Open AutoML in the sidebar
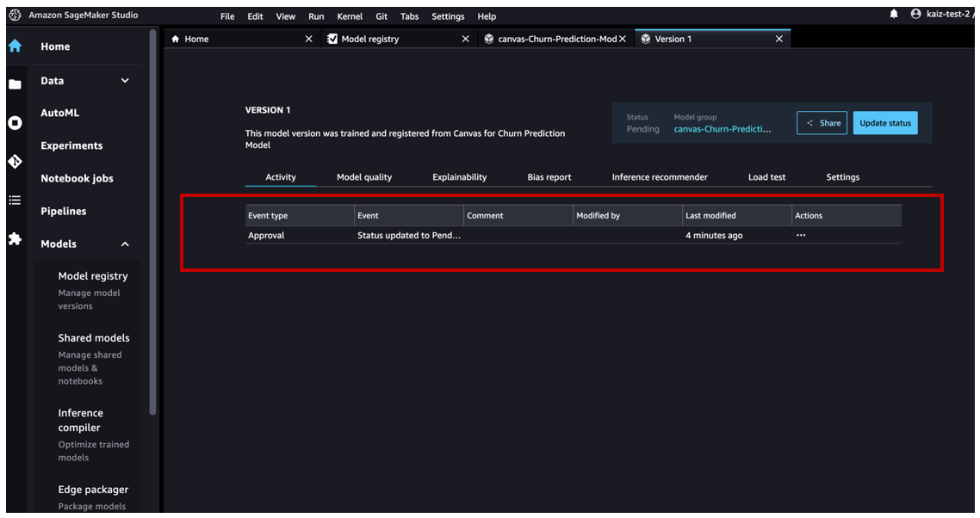 tap(60, 113)
